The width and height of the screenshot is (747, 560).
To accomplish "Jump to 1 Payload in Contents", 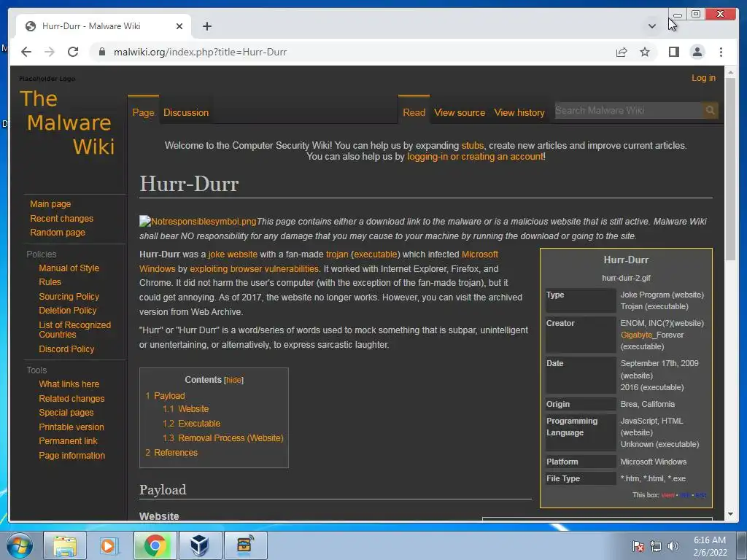I will (x=166, y=396).
